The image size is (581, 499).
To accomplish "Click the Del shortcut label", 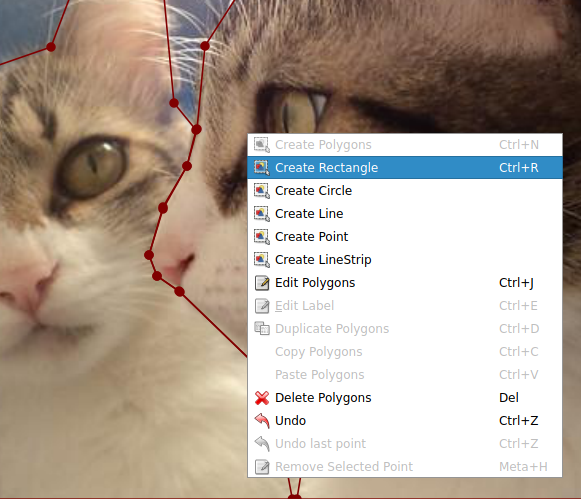I will coord(509,397).
